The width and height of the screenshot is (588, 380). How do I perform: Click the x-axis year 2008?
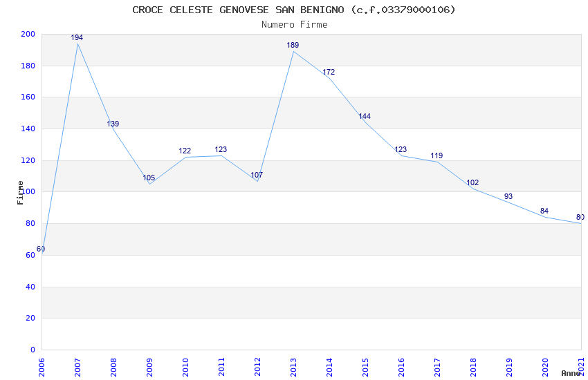pos(113,367)
